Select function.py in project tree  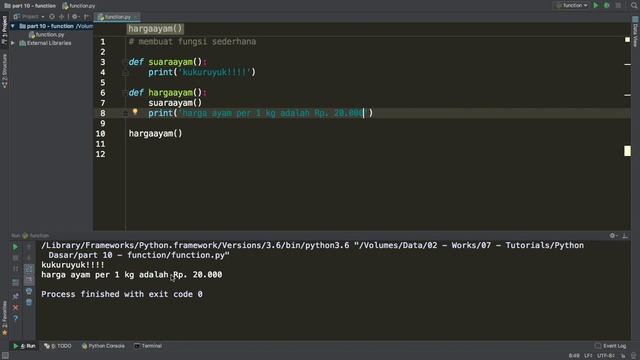tap(47, 35)
